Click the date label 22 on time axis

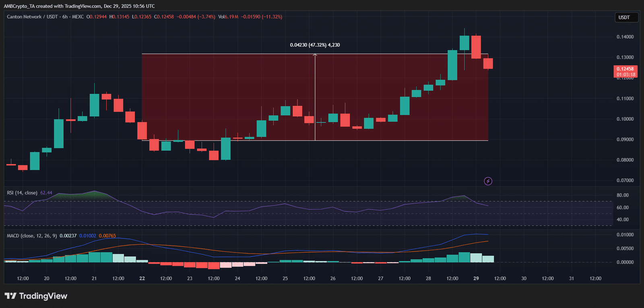point(142,278)
